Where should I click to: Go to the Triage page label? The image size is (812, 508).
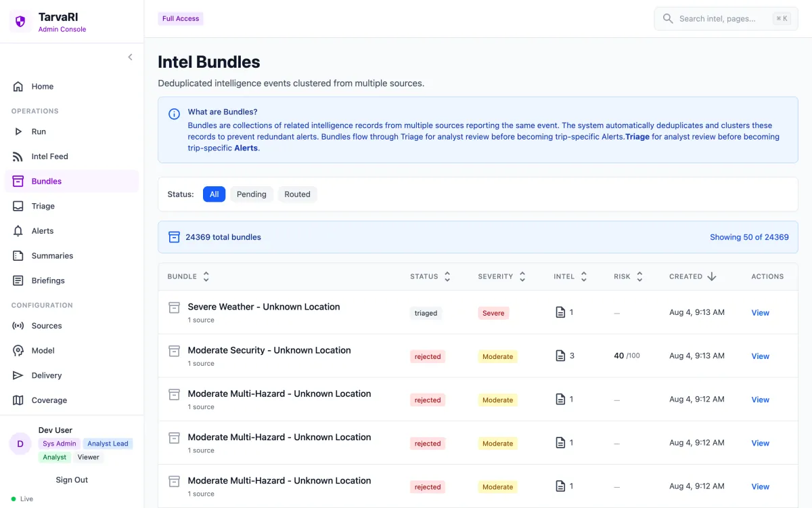43,206
